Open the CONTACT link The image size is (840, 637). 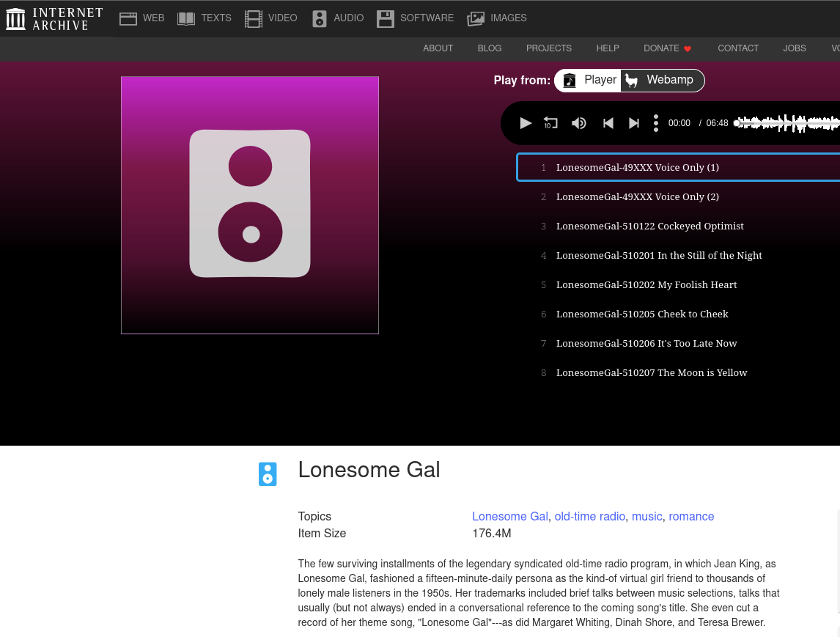pos(738,48)
